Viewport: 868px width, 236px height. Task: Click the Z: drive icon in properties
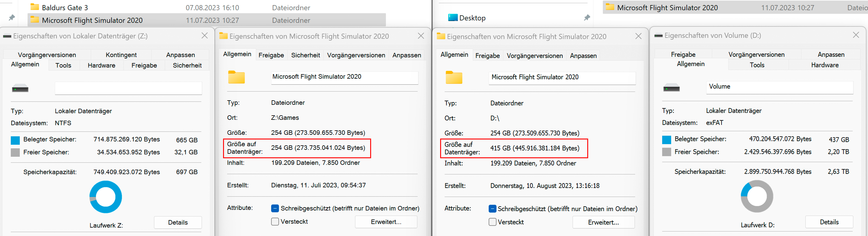tap(20, 89)
